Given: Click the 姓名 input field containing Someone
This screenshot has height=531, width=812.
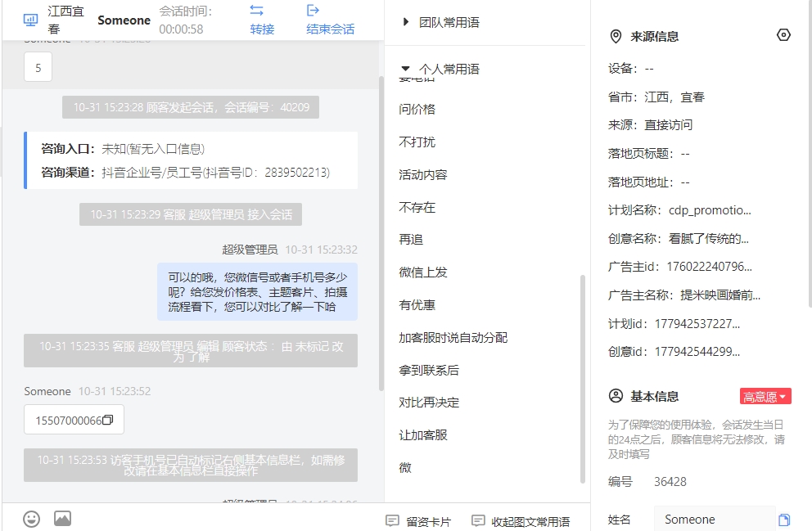Looking at the screenshot, I should coord(715,519).
